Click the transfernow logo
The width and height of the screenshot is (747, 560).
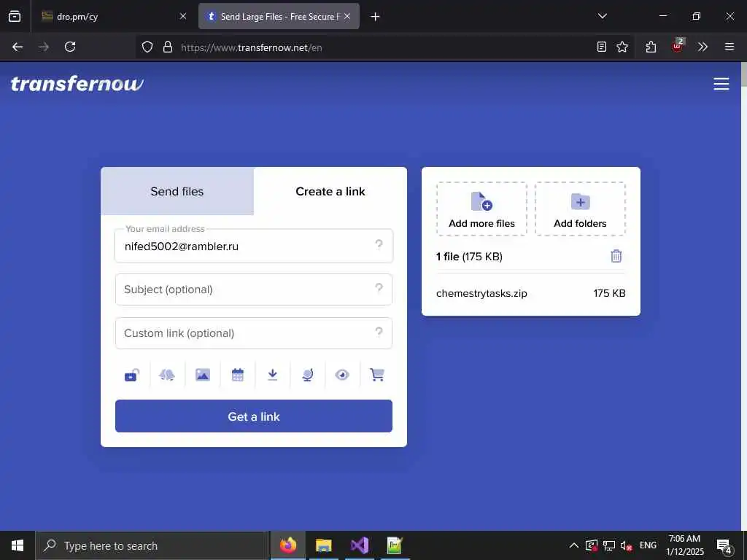pyautogui.click(x=77, y=84)
